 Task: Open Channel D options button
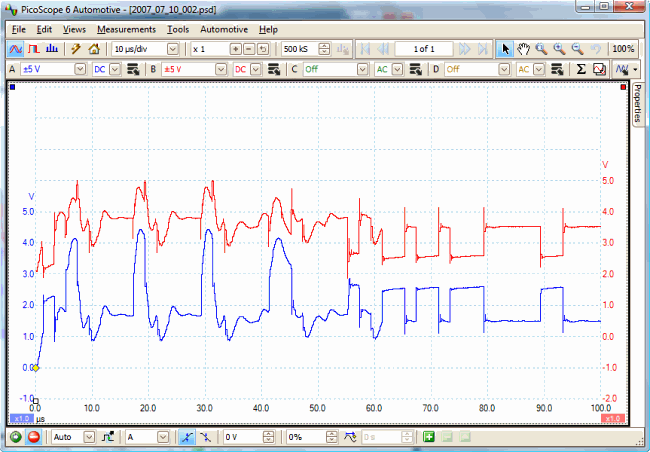[x=557, y=69]
